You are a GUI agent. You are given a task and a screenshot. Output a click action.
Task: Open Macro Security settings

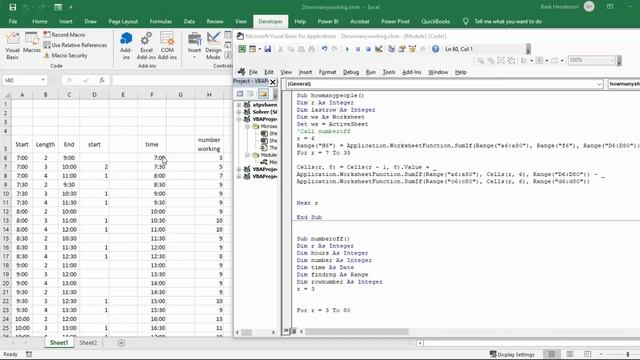(66, 55)
